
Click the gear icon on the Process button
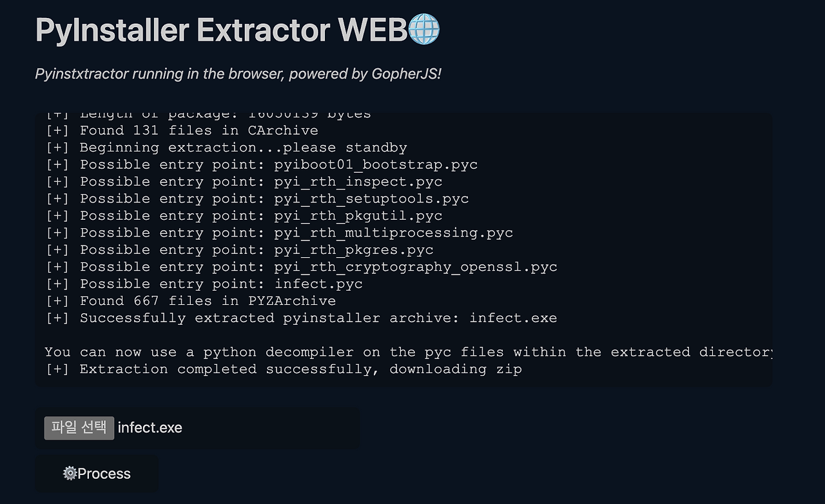[x=70, y=474]
